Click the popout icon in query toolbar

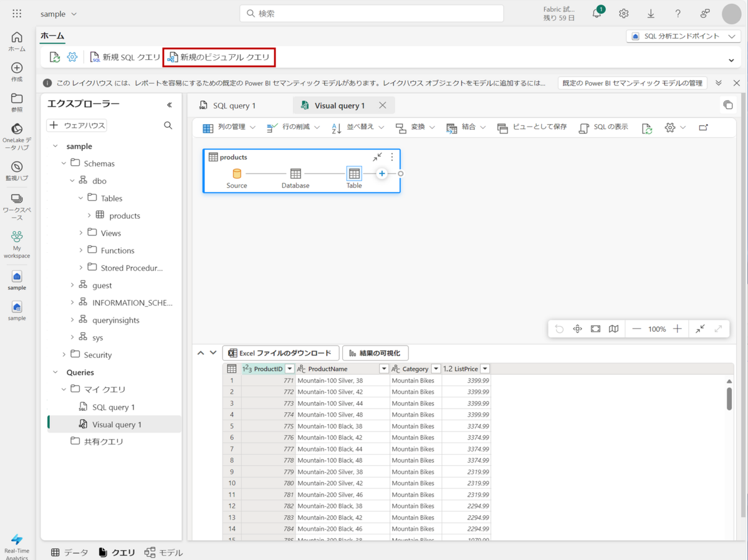(703, 128)
